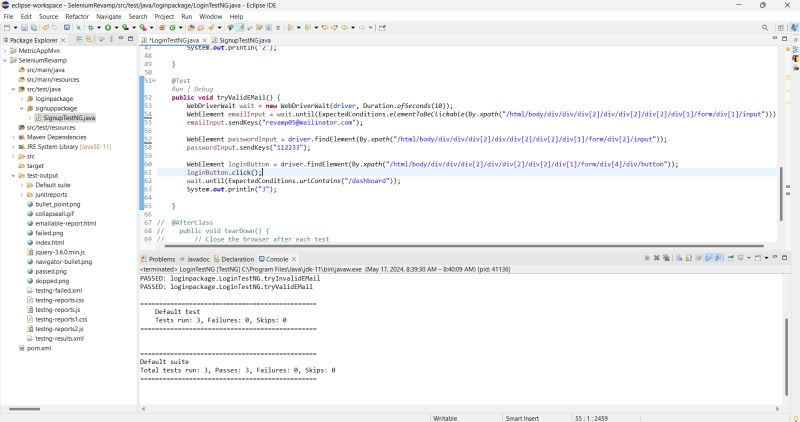Click the editor vertical scrollbar thumb
This screenshot has height=422, width=800.
click(x=781, y=194)
